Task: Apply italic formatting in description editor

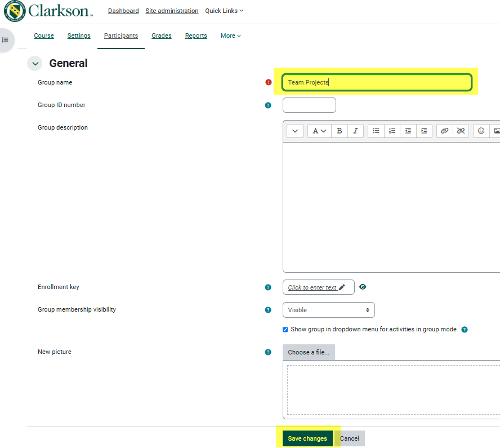Action: (355, 131)
